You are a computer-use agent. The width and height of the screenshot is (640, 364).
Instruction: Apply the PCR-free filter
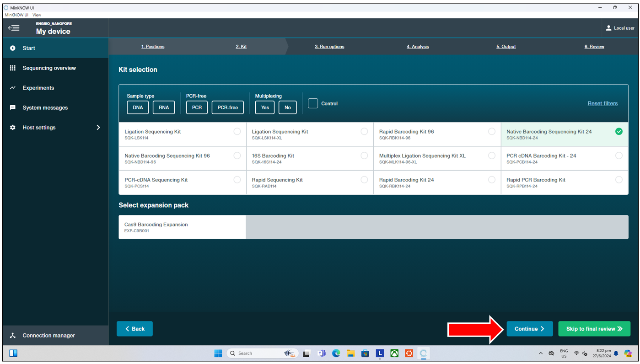tap(228, 107)
